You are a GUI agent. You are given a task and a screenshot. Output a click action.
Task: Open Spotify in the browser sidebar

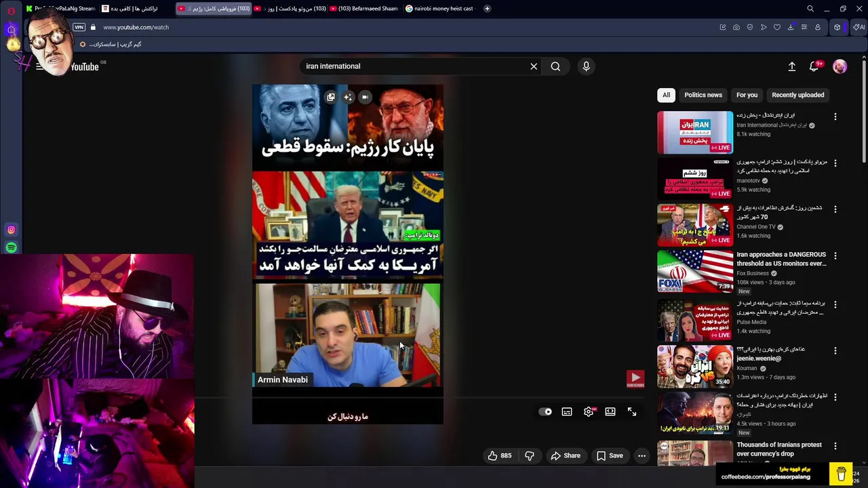click(12, 248)
